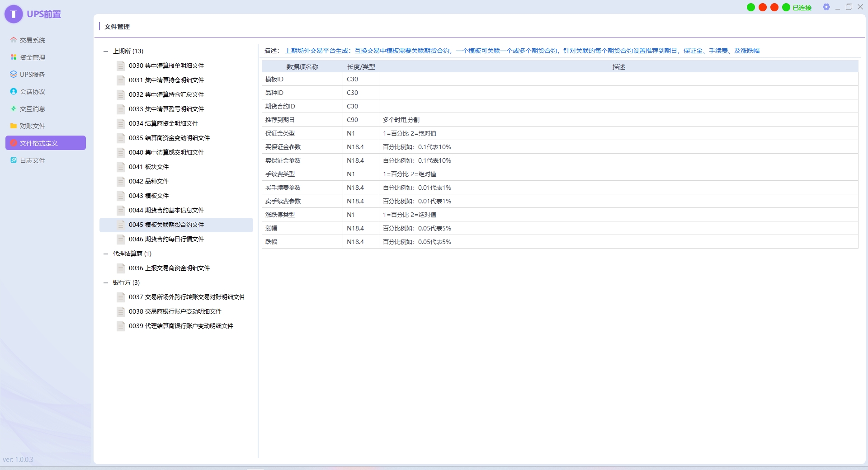Click the 期货合约ID cell
Image resolution: width=868 pixels, height=470 pixels.
pyautogui.click(x=302, y=106)
